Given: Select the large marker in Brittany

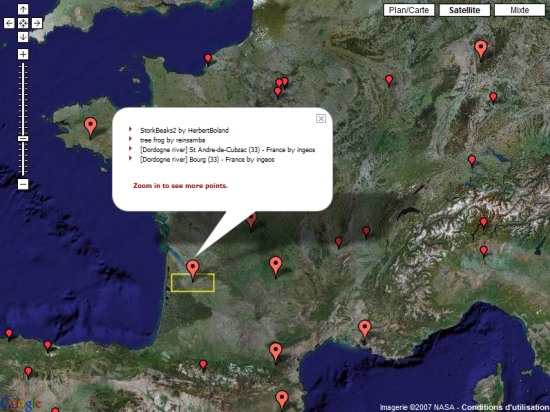Looking at the screenshot, I should pos(90,127).
